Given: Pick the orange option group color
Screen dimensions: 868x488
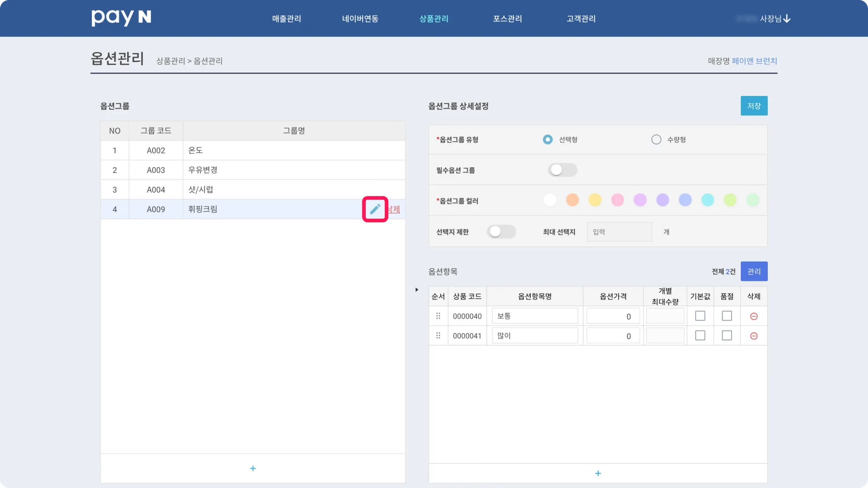Looking at the screenshot, I should pyautogui.click(x=572, y=200).
